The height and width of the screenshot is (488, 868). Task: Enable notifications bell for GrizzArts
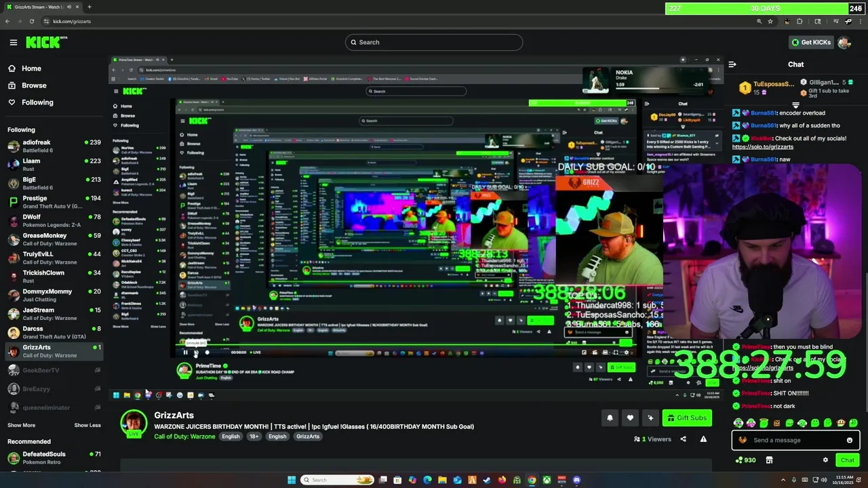pyautogui.click(x=610, y=418)
